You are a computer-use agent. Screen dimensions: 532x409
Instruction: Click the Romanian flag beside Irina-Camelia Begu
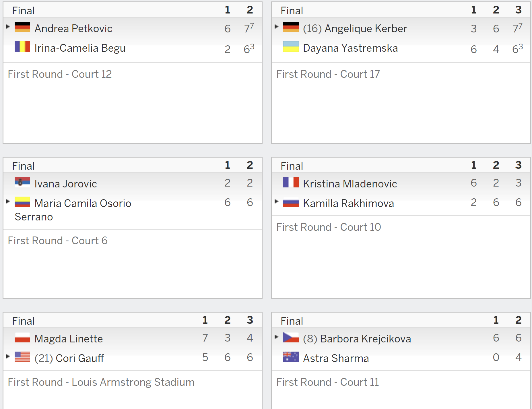(22, 46)
